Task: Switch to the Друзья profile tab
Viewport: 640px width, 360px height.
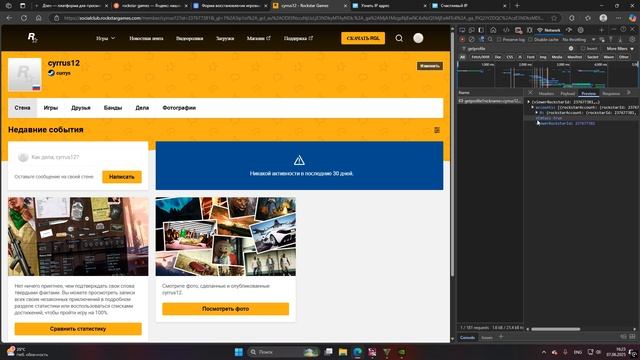Action: coord(81,108)
